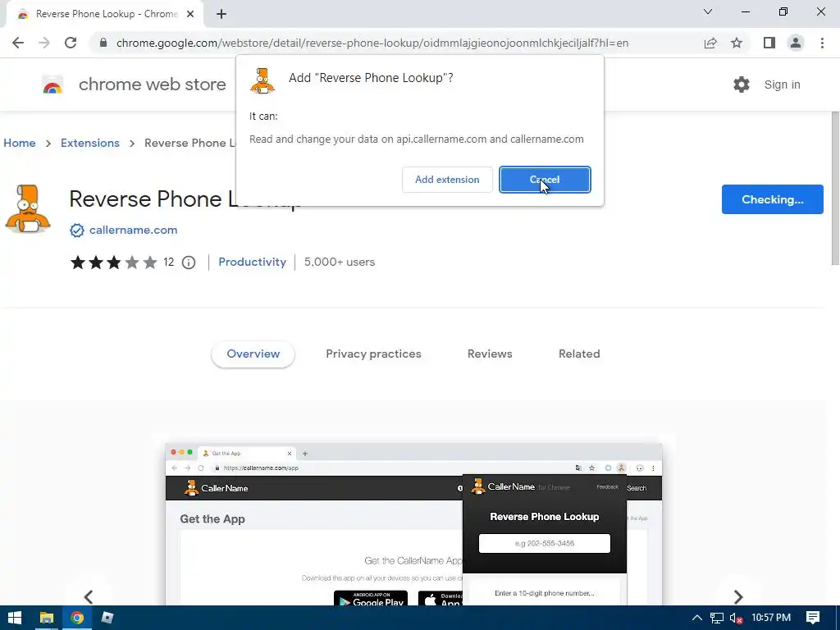Switch to the Related tab

click(579, 354)
